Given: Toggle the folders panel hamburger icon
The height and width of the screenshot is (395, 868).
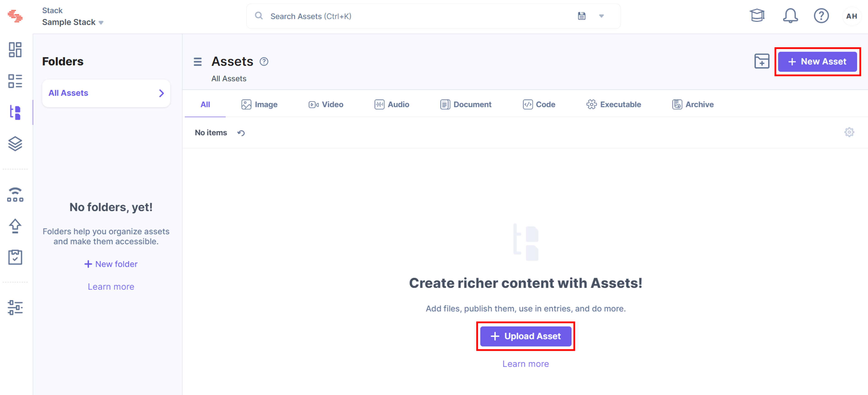Looking at the screenshot, I should point(198,62).
